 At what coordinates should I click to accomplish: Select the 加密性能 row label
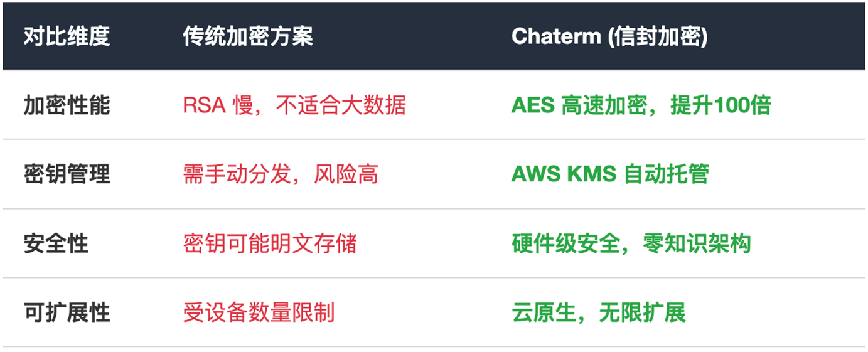point(67,105)
